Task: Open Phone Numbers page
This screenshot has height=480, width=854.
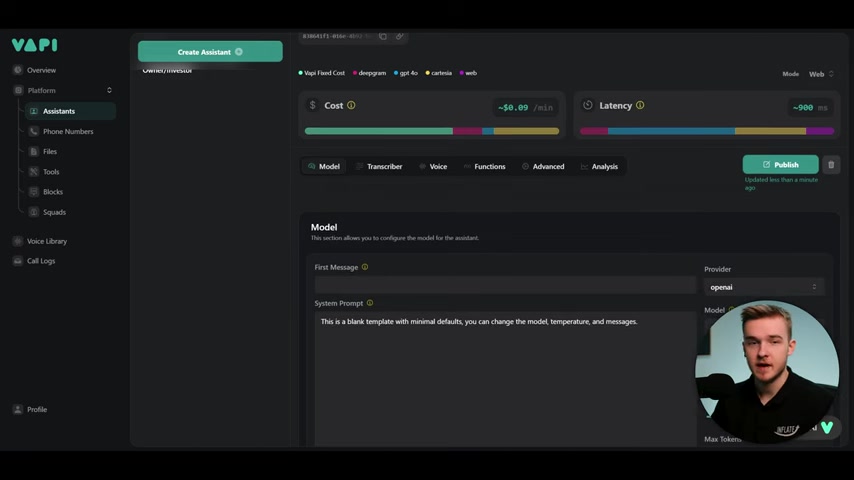Action: 68,131
